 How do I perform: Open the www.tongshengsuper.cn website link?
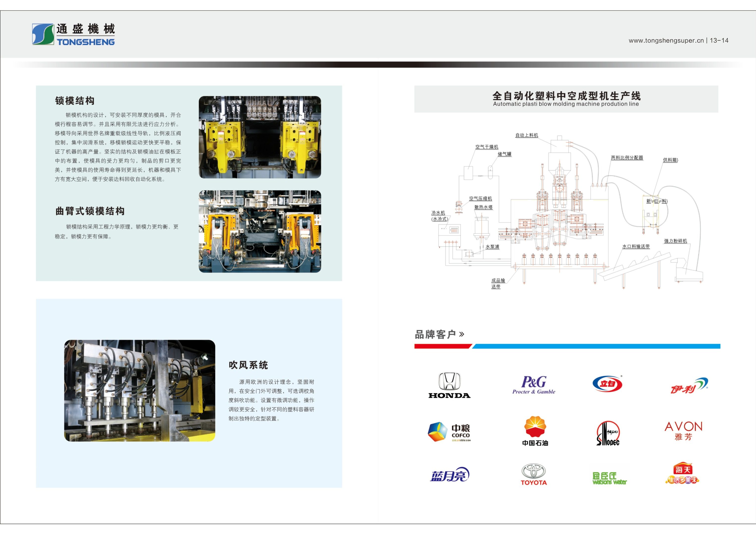pos(666,41)
